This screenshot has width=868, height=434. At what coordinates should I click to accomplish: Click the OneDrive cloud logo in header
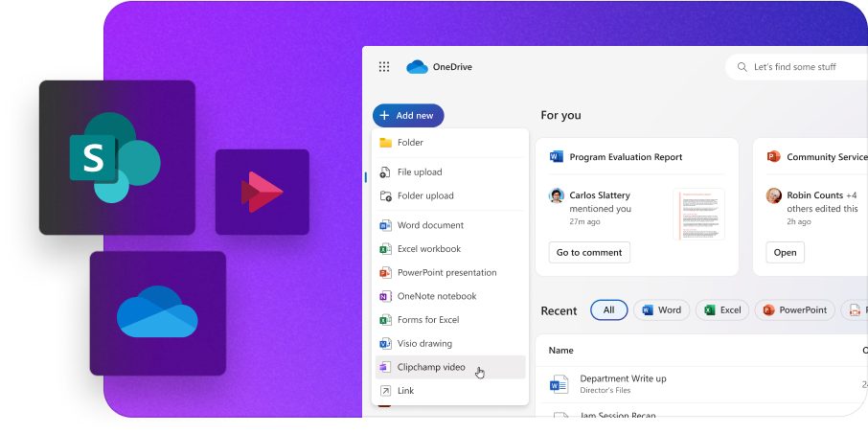point(418,67)
